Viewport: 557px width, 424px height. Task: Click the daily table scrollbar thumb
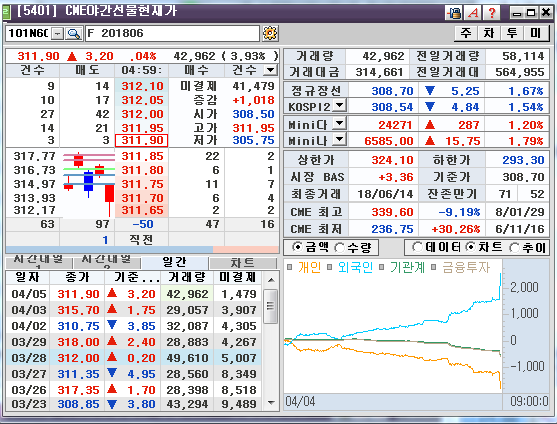[271, 306]
